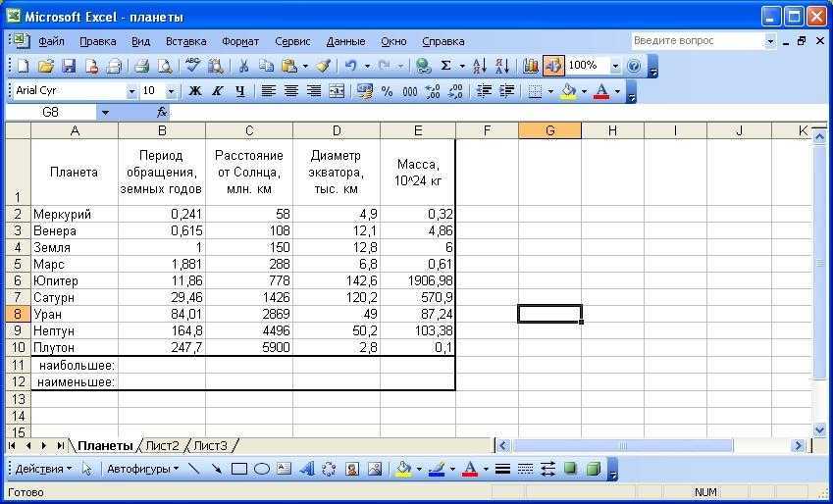Apply currency number format
The image size is (833, 504).
tap(364, 91)
